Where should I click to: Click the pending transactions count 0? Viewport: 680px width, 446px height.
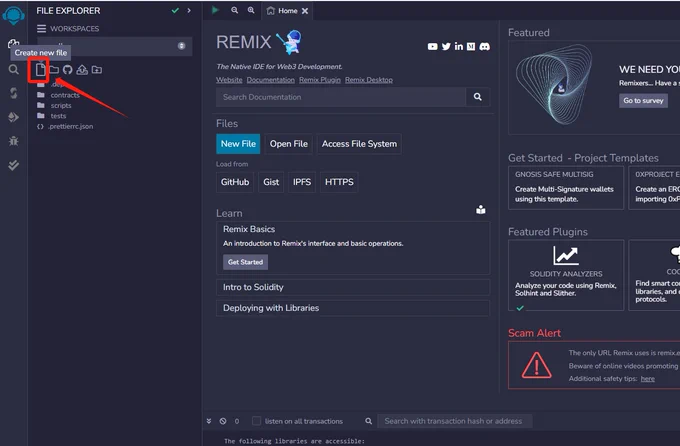point(237,421)
